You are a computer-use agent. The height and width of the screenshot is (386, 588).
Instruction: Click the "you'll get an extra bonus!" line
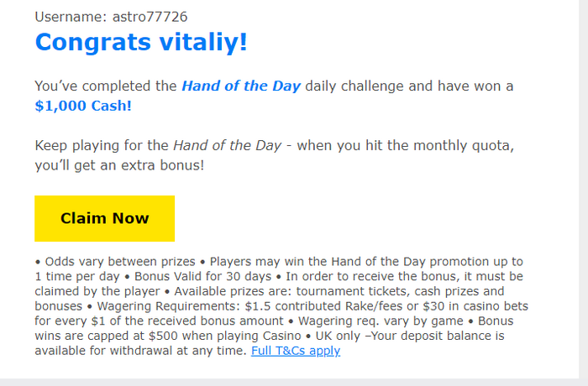(118, 165)
